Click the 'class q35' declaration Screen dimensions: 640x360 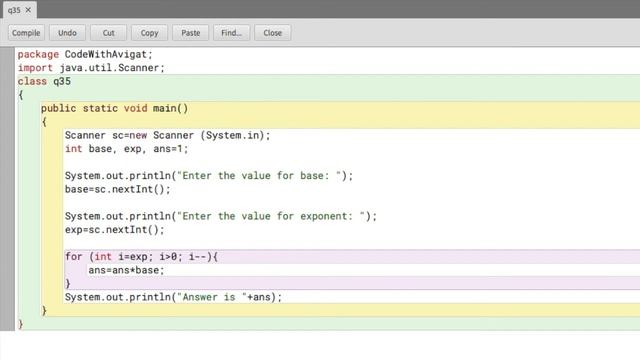44,81
